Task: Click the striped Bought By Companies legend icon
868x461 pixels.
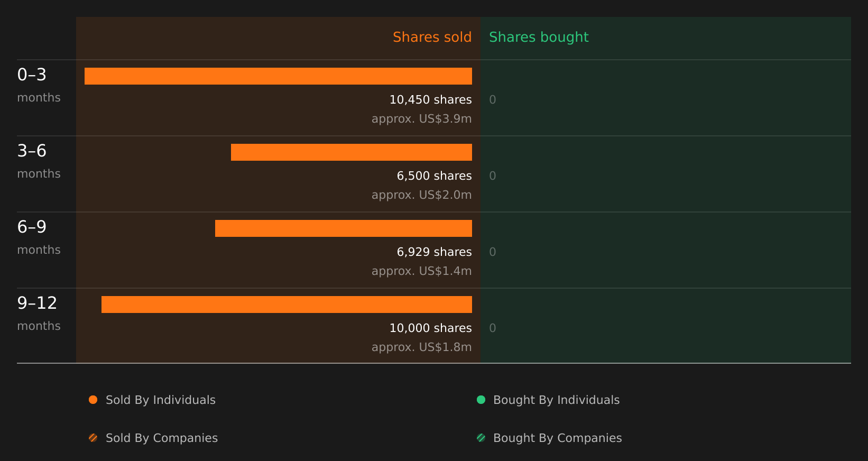Action: tap(481, 438)
